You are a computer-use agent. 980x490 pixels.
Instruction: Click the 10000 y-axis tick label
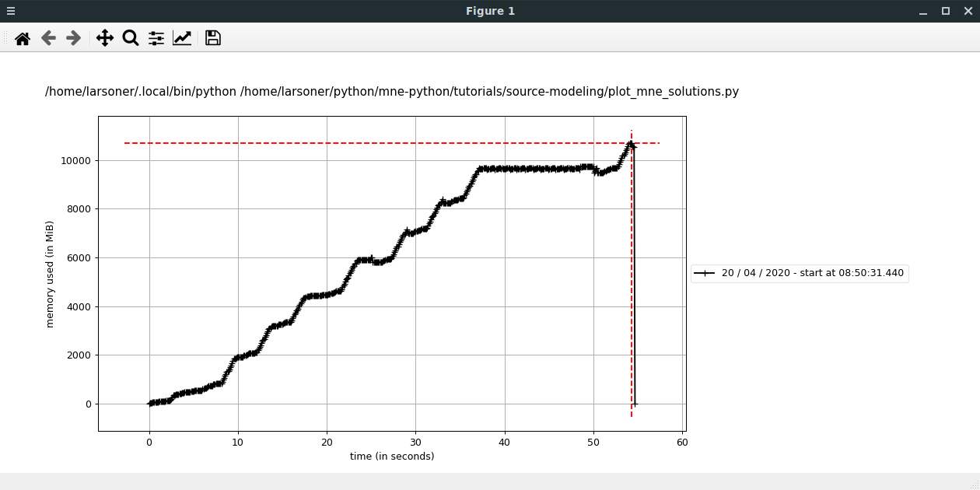tap(77, 160)
